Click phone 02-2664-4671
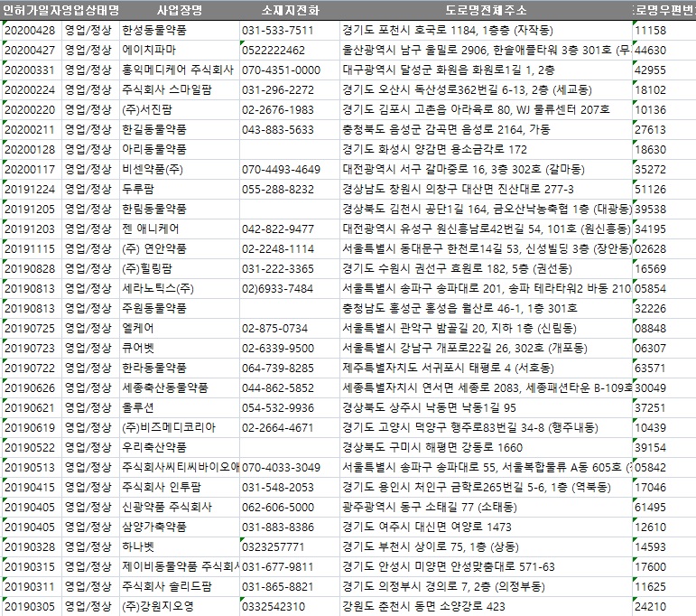696x616 pixels. (x=290, y=428)
